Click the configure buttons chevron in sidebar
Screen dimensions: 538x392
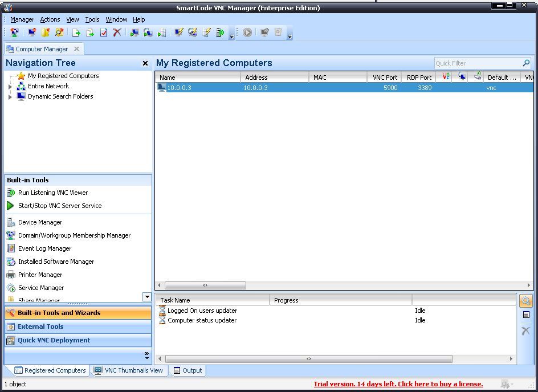click(147, 356)
